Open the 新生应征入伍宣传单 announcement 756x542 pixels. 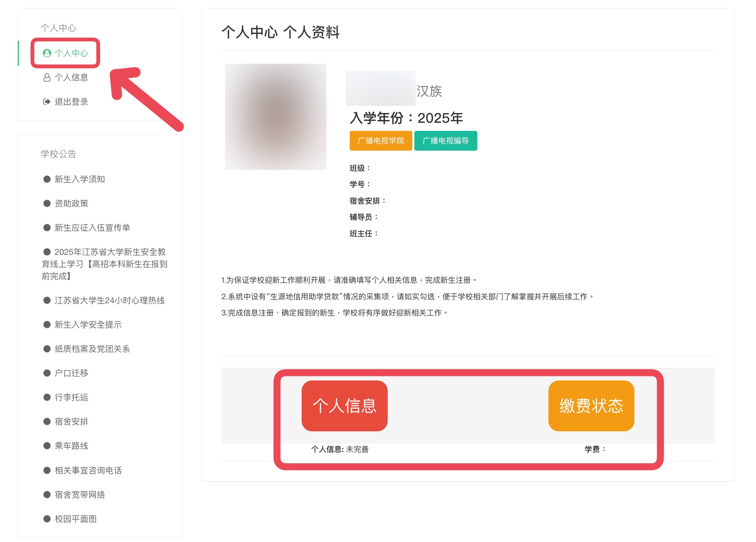click(92, 228)
